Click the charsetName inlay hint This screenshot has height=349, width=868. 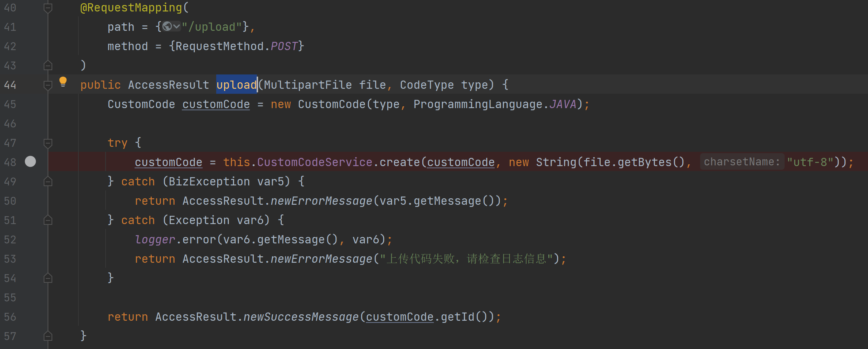click(742, 162)
